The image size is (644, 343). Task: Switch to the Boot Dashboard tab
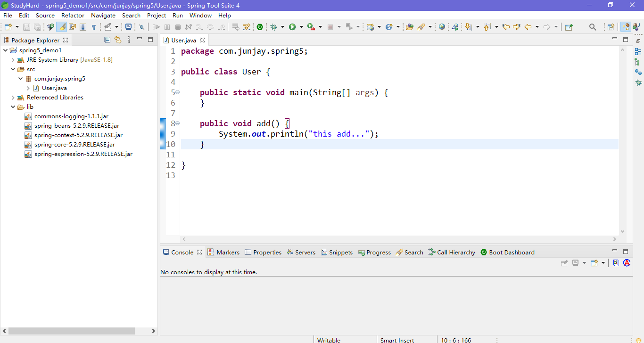click(507, 252)
